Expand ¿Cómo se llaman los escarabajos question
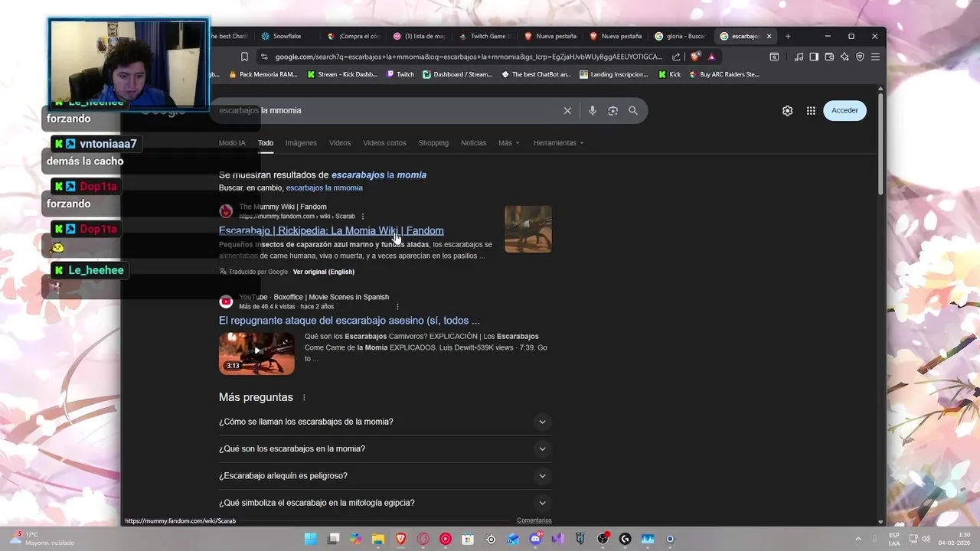Screen dimensions: 980x551 coord(384,422)
